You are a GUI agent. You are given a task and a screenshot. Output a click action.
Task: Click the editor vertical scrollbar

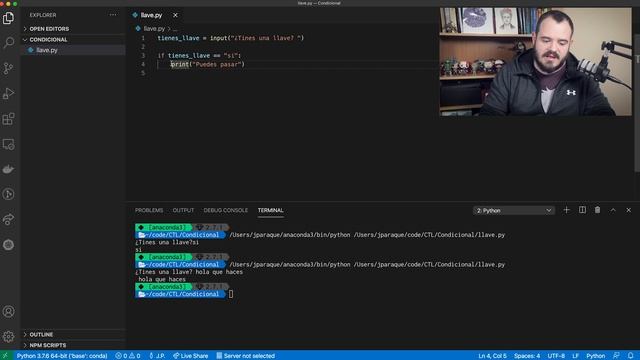(x=637, y=102)
